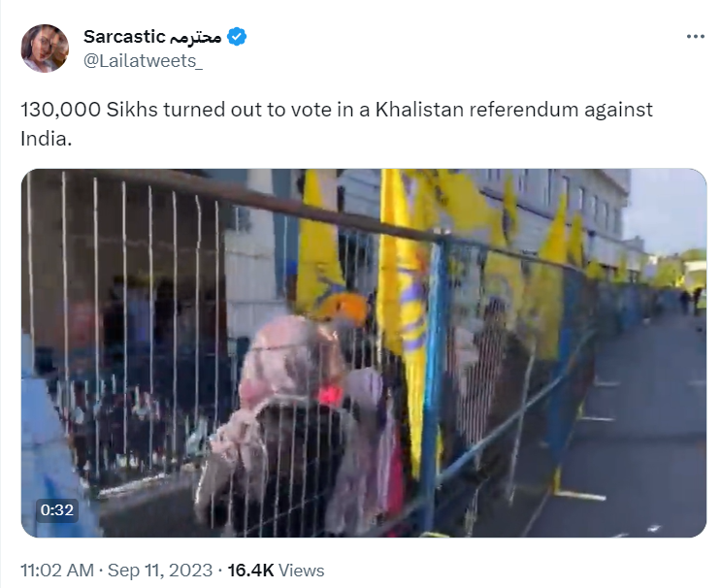Click the Sep 11, 2023 date

pos(160,571)
